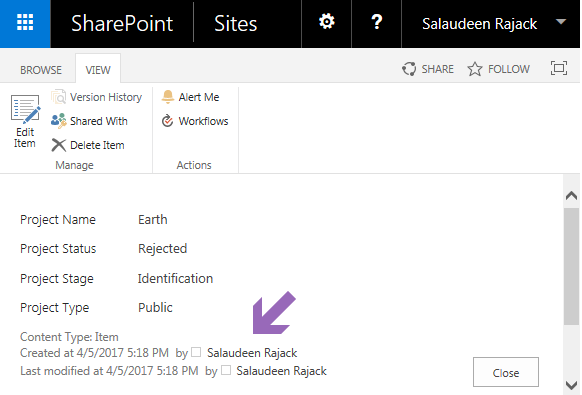Click the Delete Item X icon

[x=58, y=145]
